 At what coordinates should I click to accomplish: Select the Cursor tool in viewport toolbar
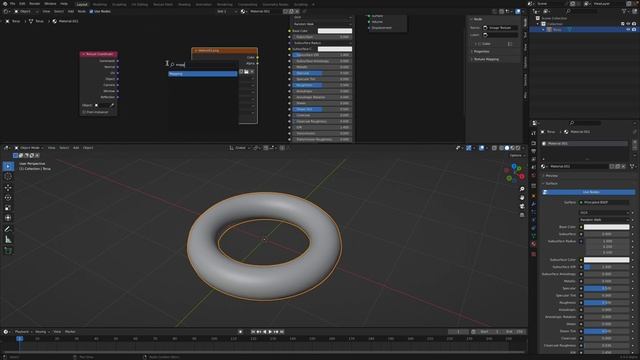tap(8, 177)
